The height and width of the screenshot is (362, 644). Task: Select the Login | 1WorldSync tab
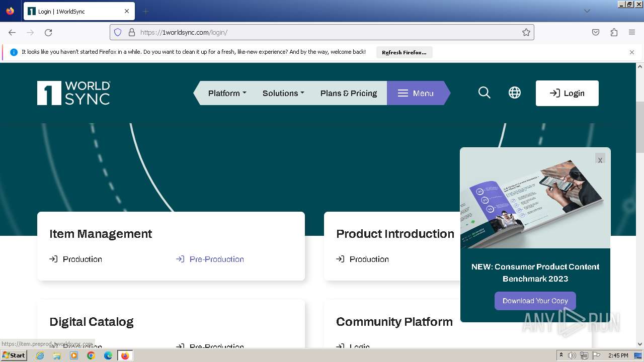click(x=78, y=11)
